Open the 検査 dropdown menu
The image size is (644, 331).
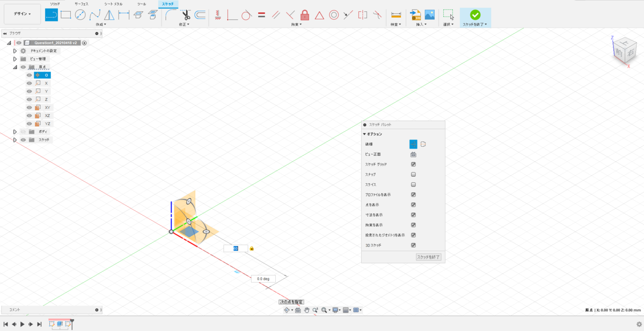point(396,24)
